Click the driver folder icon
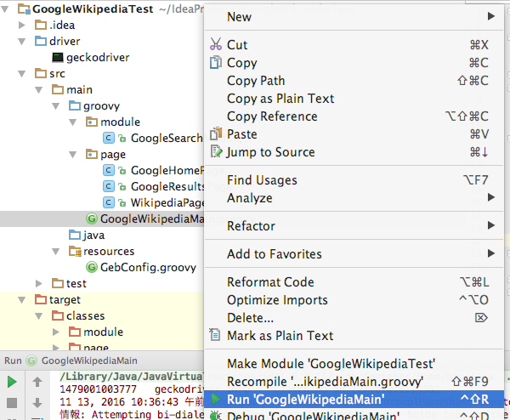 click(41, 41)
